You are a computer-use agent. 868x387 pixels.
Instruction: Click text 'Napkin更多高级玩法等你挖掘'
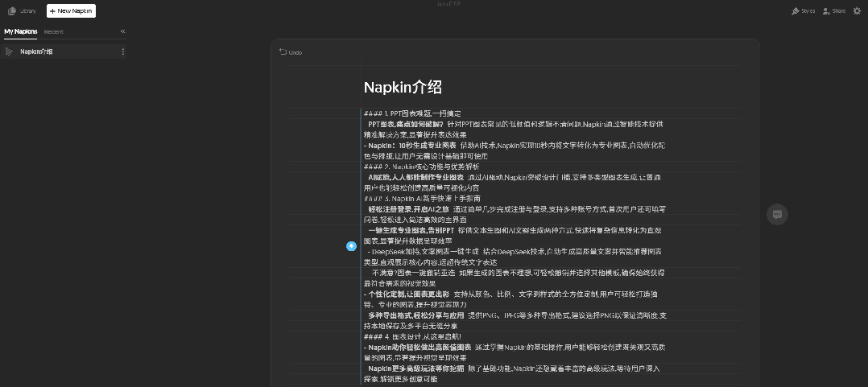coord(415,368)
